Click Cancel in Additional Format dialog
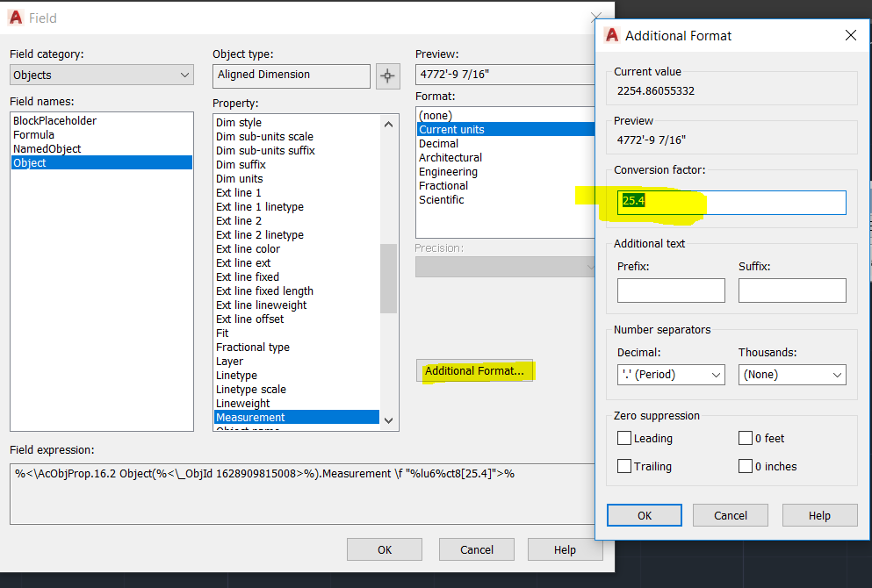The height and width of the screenshot is (588, 872). [731, 515]
